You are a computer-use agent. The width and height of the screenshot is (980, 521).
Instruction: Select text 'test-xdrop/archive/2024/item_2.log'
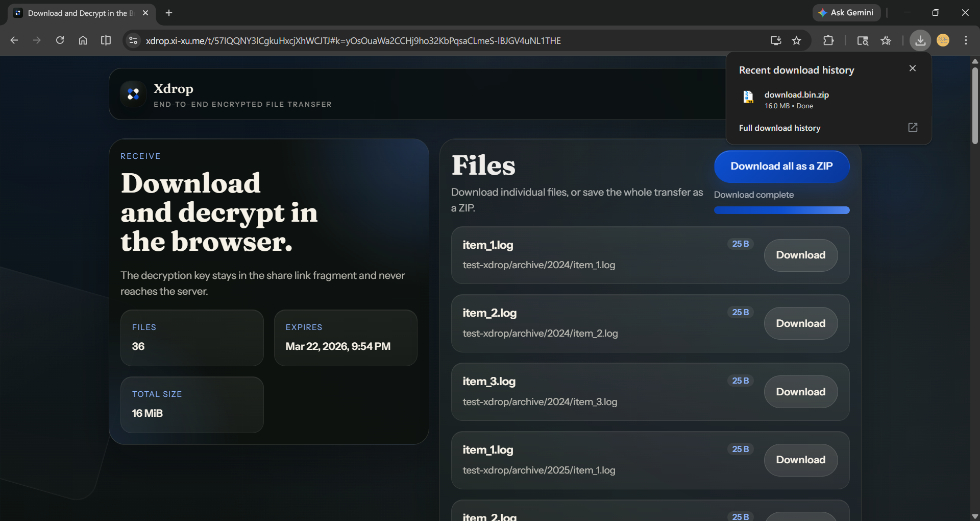540,334
